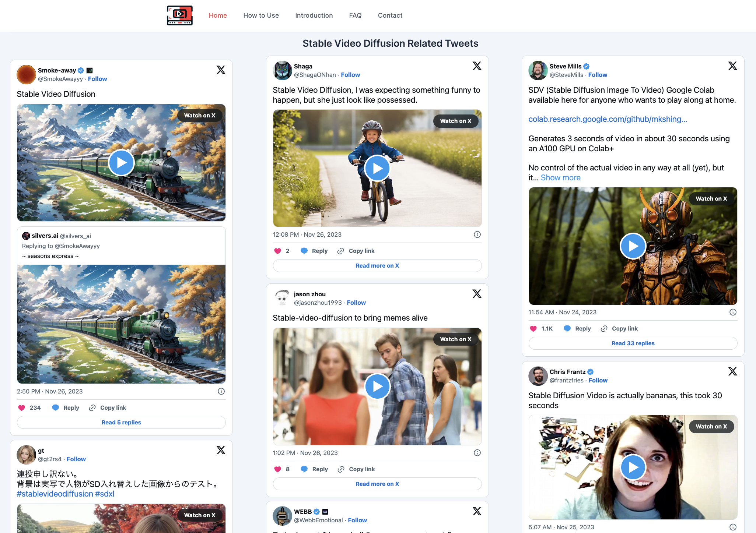Viewport: 756px width, 533px height.
Task: Play the green train video
Action: point(121,163)
